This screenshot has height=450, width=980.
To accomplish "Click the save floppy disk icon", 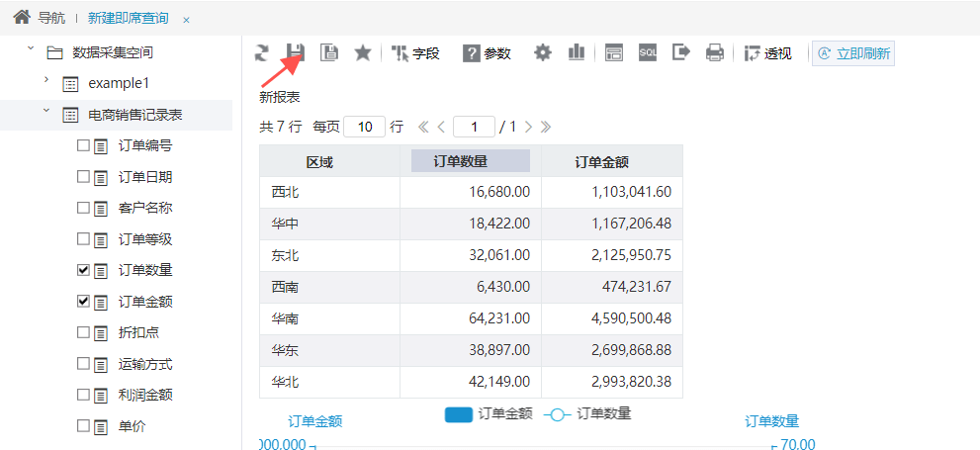I will pyautogui.click(x=295, y=53).
